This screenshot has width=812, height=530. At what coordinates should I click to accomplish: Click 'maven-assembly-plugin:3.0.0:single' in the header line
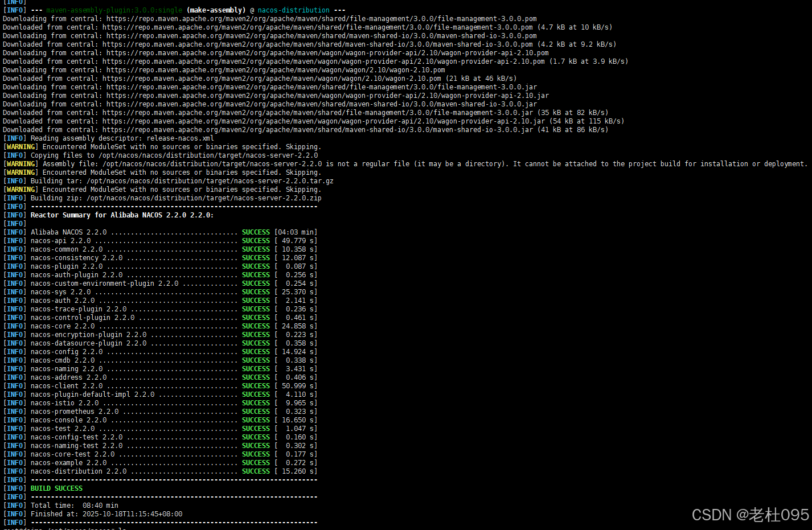[x=114, y=10]
